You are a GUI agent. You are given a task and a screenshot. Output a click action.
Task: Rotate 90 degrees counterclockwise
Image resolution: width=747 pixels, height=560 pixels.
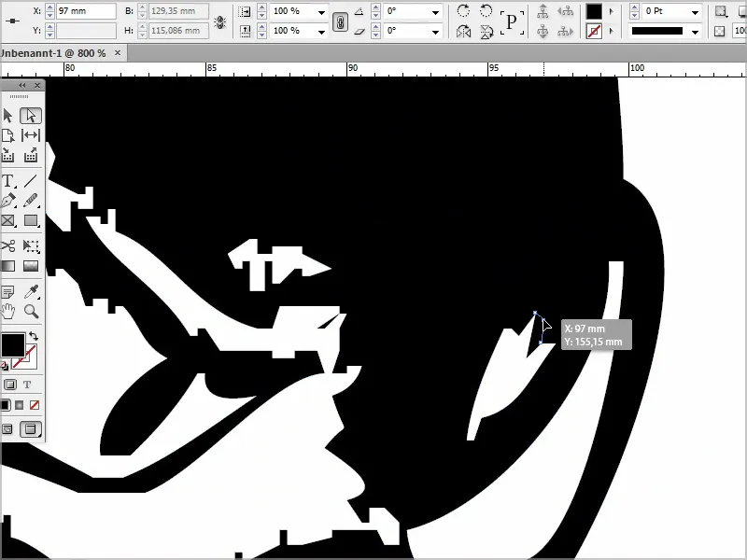click(486, 11)
